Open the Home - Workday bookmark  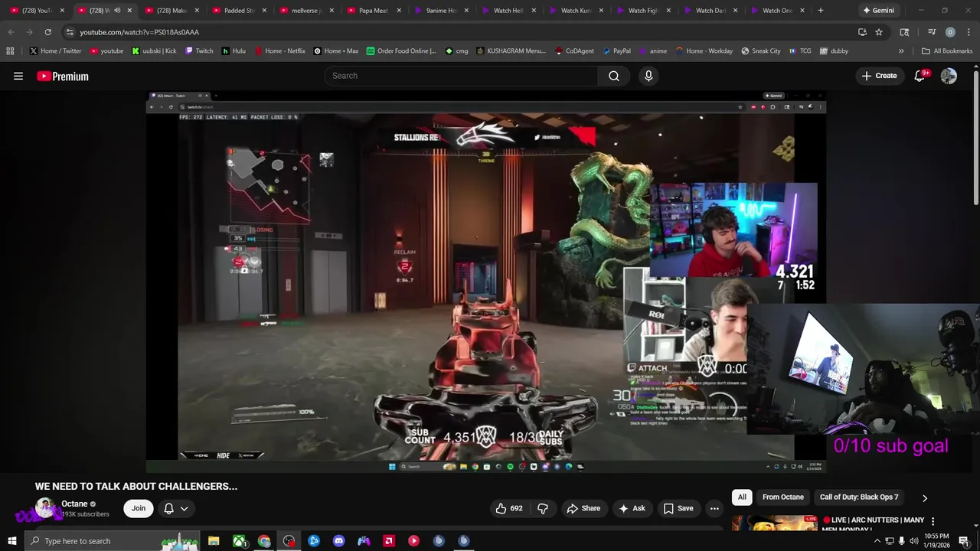704,51
